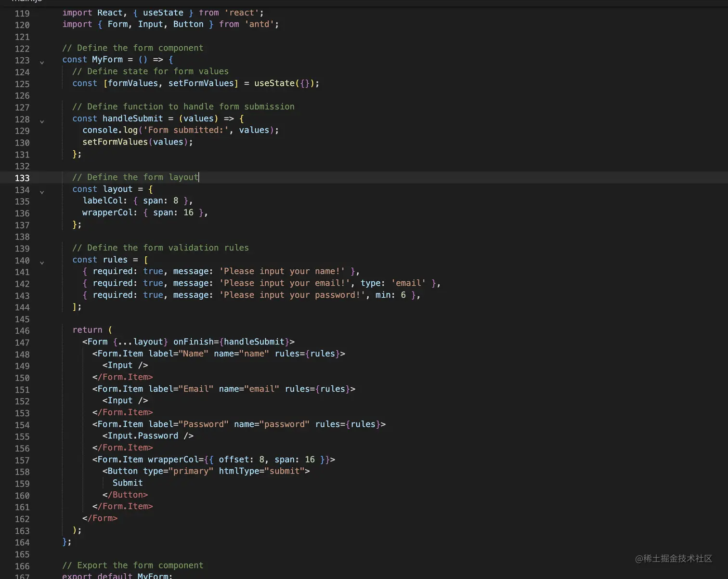The height and width of the screenshot is (579, 728).
Task: Click comment "// Define the form validation rules"
Action: point(160,248)
